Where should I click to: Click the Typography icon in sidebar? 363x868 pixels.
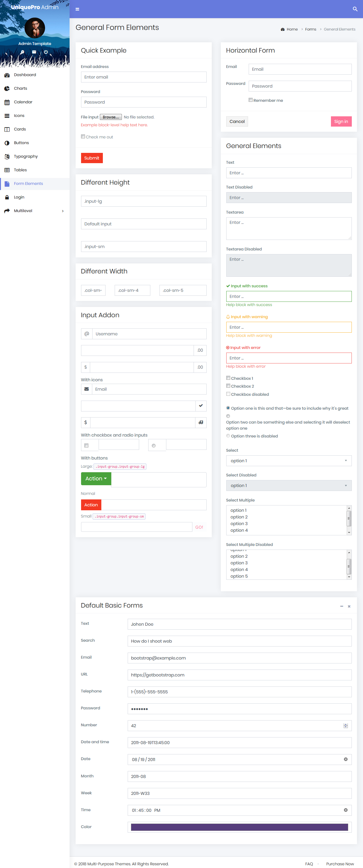pyautogui.click(x=7, y=156)
